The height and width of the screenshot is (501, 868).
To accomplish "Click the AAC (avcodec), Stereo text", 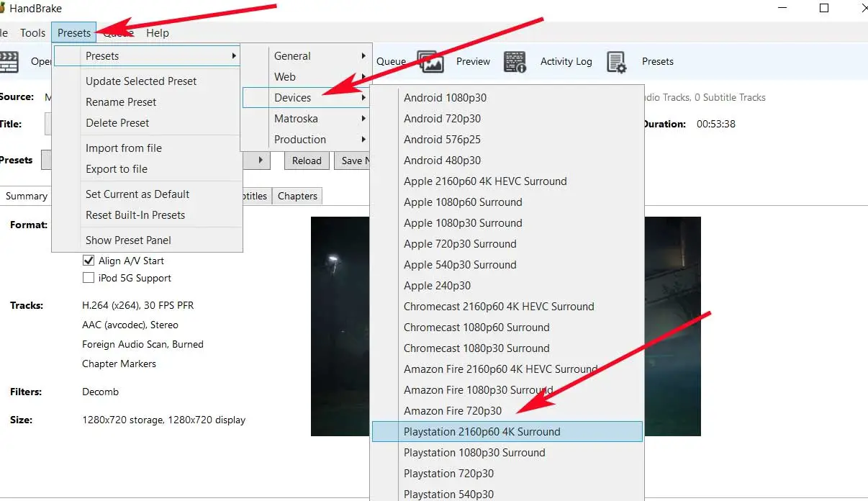I will point(130,325).
